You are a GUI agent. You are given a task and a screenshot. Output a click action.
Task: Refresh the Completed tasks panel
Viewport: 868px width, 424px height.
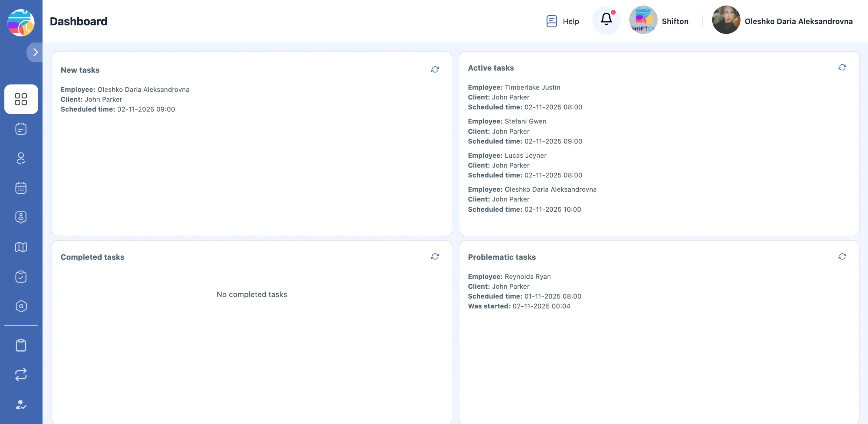pyautogui.click(x=435, y=256)
